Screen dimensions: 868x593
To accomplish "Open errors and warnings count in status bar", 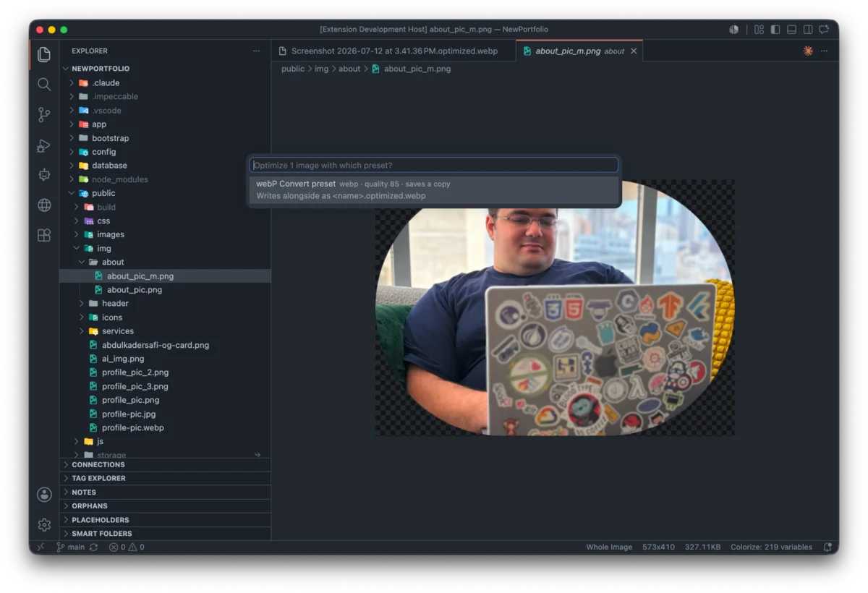I will tap(127, 547).
